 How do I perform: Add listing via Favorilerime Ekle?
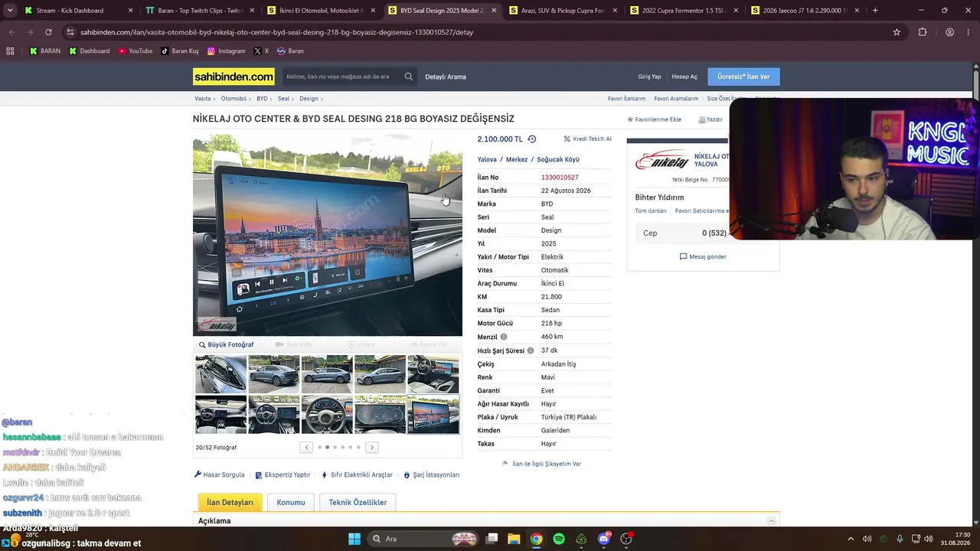654,119
